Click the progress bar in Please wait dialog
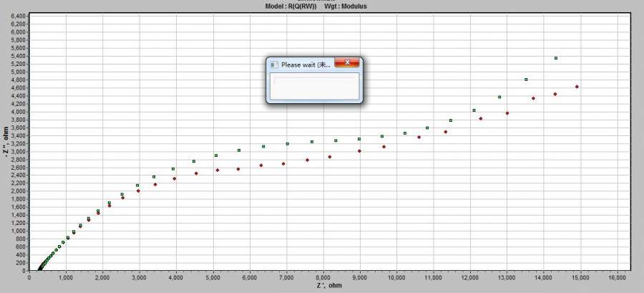The image size is (644, 293). click(315, 81)
